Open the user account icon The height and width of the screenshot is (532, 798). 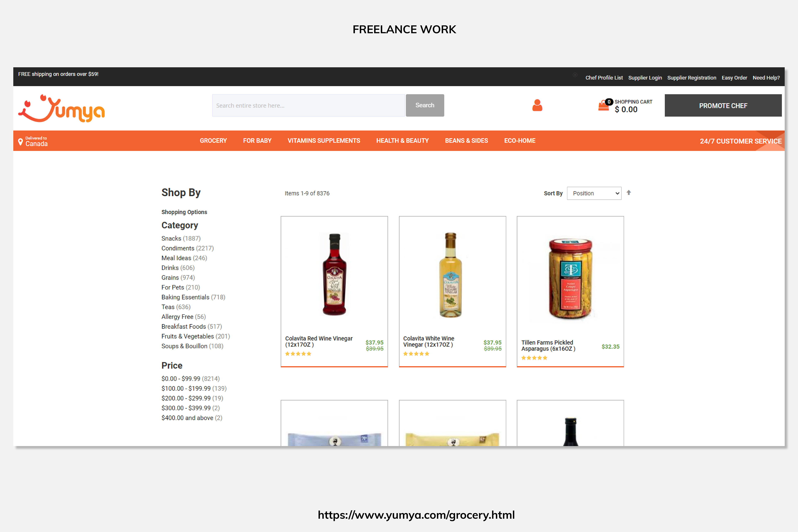coord(537,106)
